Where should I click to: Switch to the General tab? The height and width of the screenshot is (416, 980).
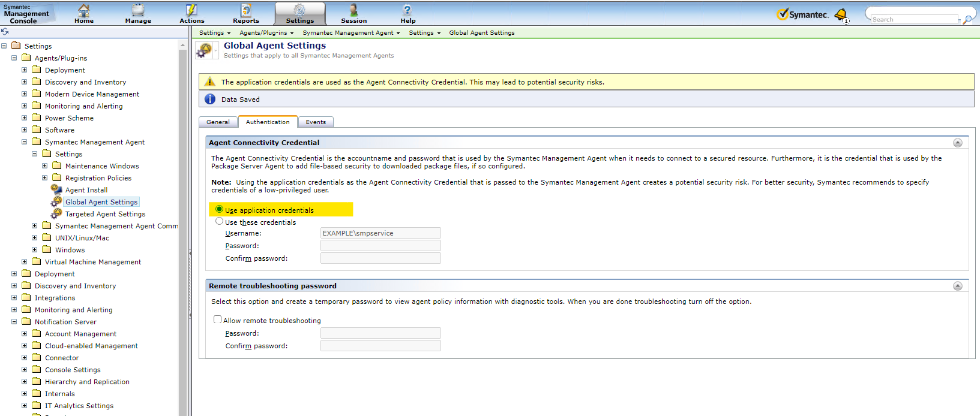218,122
